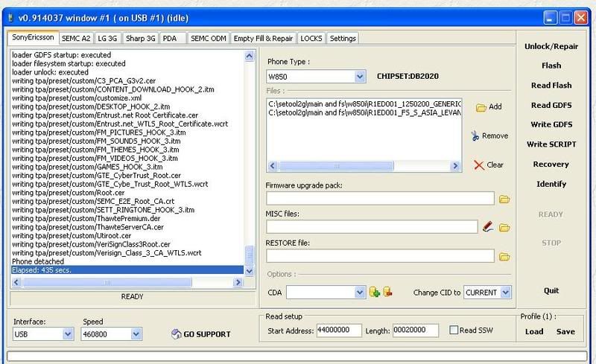Browse for Firmware upgrade pack folder icon
Screen dimensions: 596x364
point(504,199)
